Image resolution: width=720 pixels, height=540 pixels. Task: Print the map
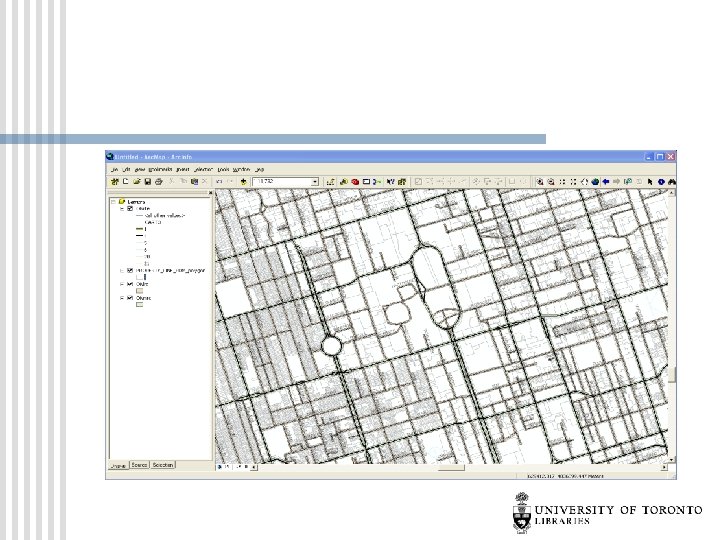click(158, 182)
